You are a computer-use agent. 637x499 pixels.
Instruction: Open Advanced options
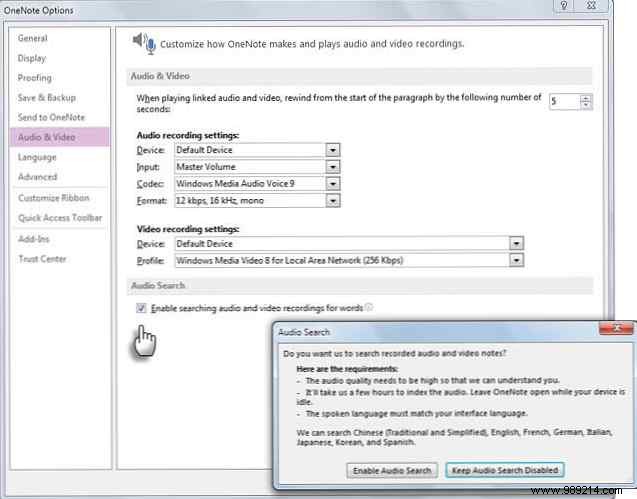[37, 177]
